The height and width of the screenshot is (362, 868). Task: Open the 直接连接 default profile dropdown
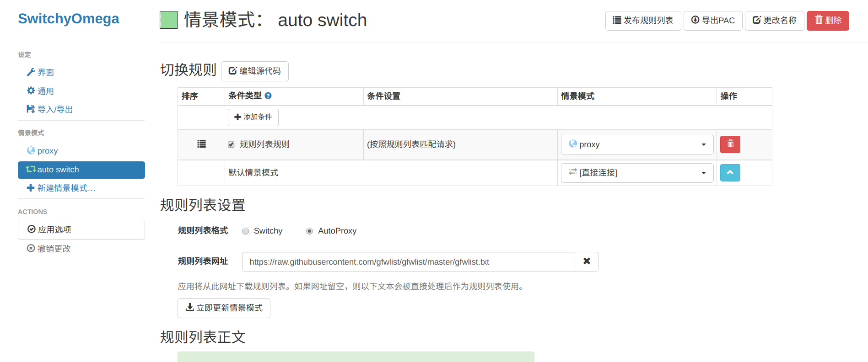[x=637, y=173]
